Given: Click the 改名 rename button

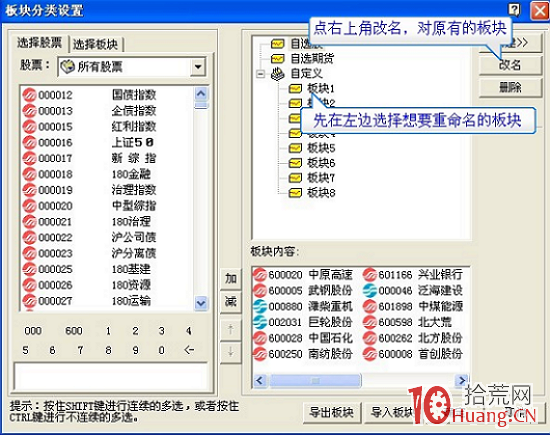Looking at the screenshot, I should (x=510, y=65).
